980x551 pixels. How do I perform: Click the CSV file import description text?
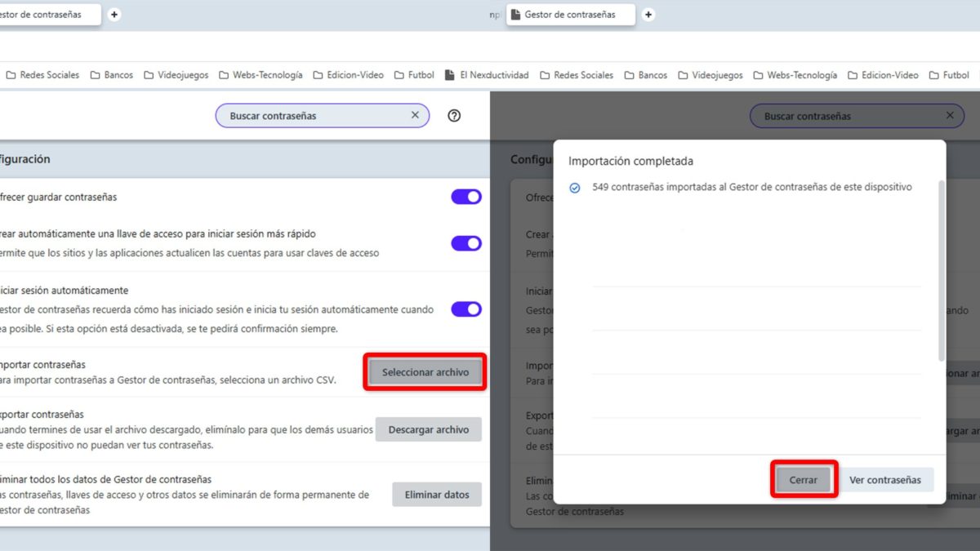pos(168,380)
